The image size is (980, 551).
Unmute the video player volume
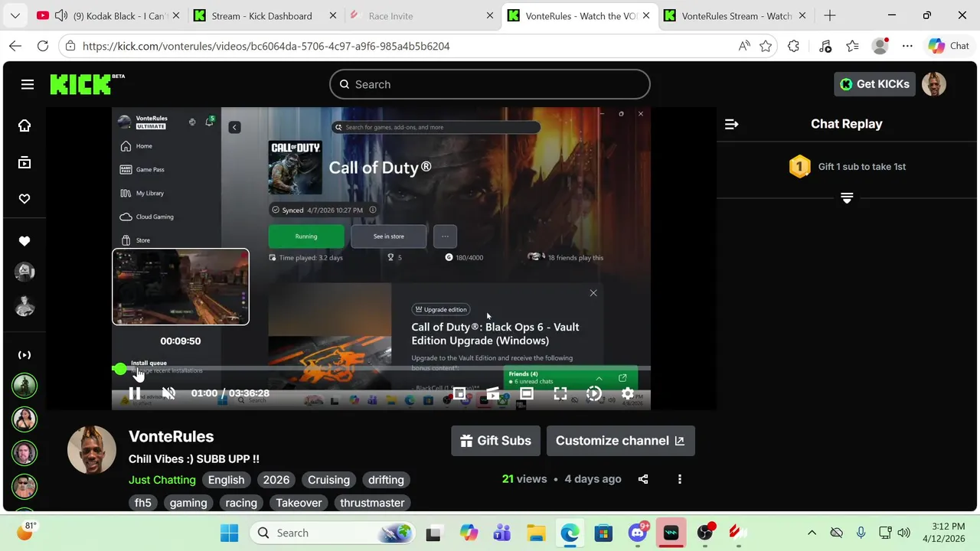click(169, 393)
